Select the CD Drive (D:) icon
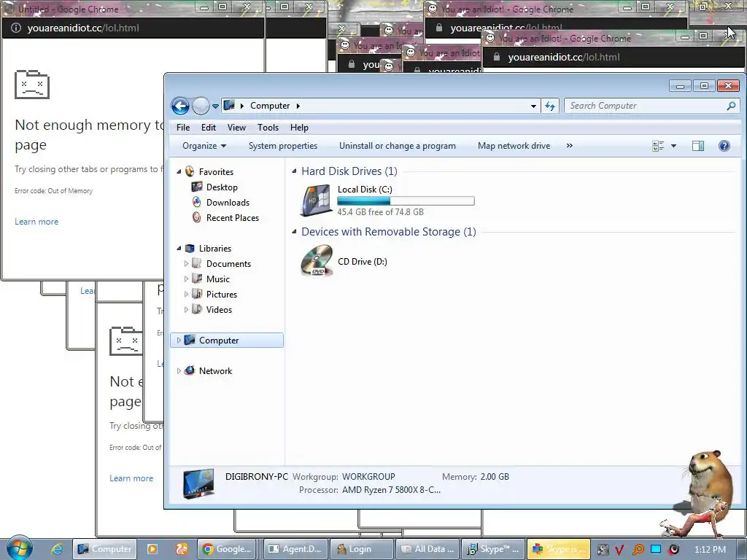The height and width of the screenshot is (560, 747). click(x=317, y=260)
